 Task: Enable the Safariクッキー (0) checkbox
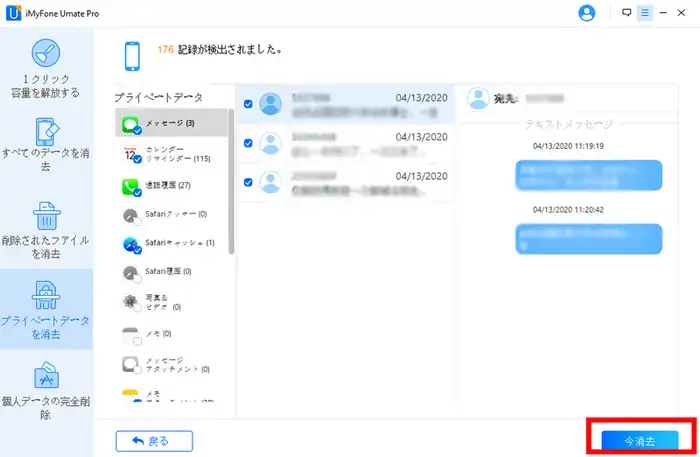[138, 221]
